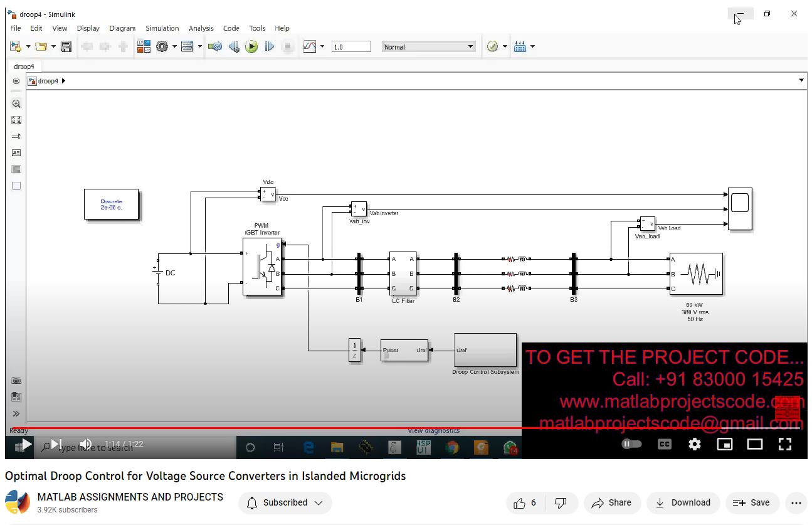Save the model with the floppy disk icon

[66, 46]
